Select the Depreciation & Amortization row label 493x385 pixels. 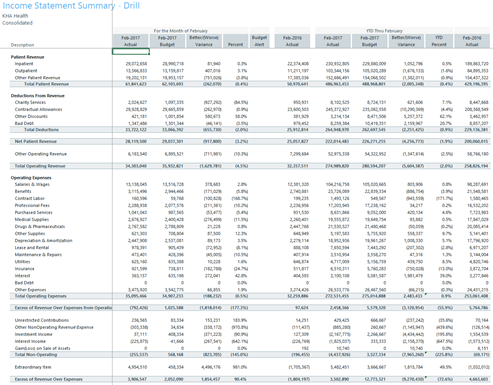click(43, 240)
